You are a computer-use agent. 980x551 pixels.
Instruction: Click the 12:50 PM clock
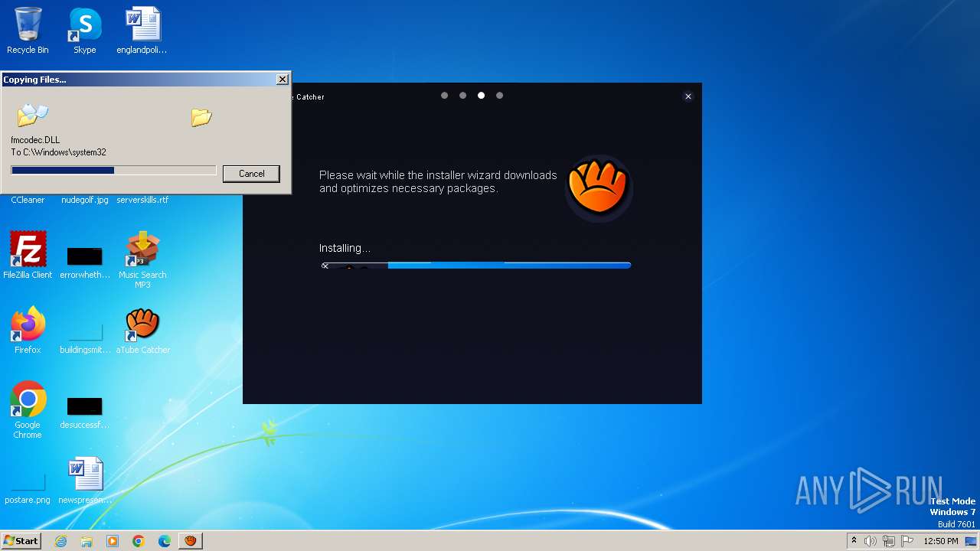coord(941,541)
